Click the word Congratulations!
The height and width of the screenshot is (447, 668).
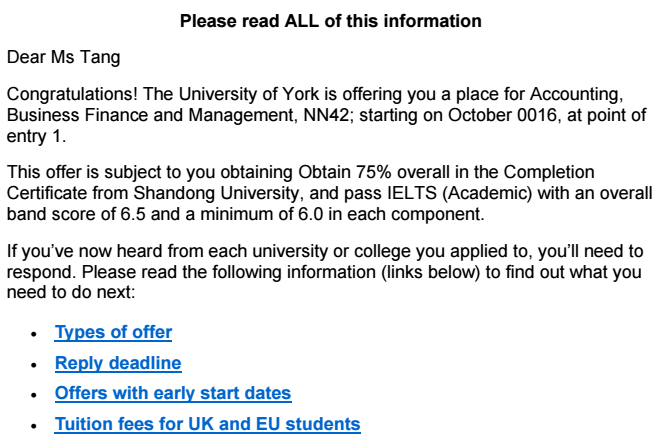click(72, 94)
